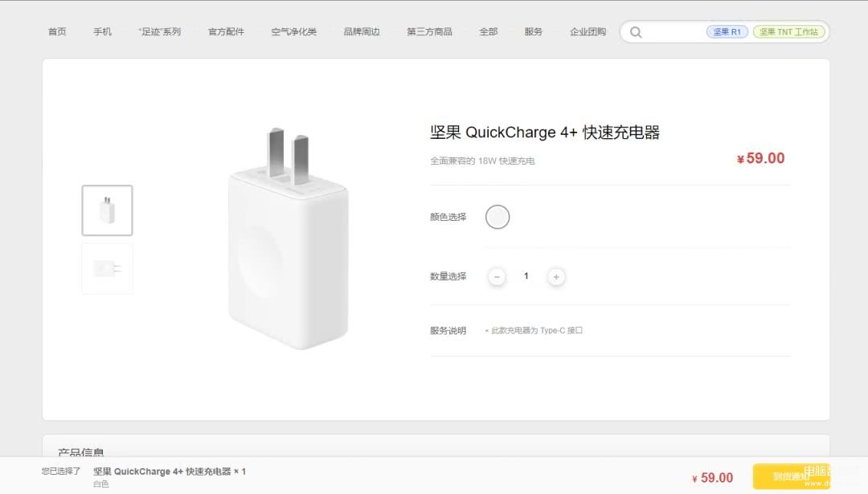This screenshot has height=494, width=868.
Task: Open the 空气净化类 category
Action: 293,32
